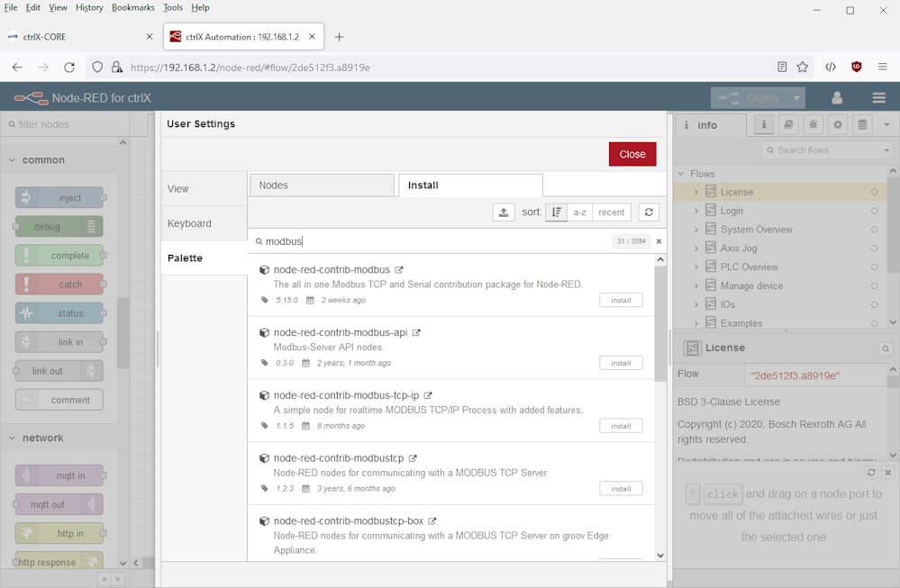Open node-red-contrib-modbus external link
The height and width of the screenshot is (588, 900).
click(399, 269)
